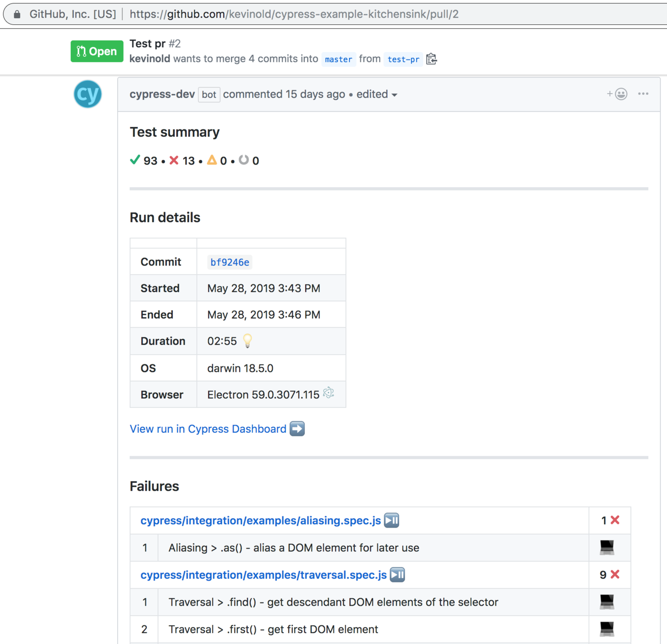Click the Duration value 02:55
Screen dimensions: 667x644
click(x=222, y=341)
